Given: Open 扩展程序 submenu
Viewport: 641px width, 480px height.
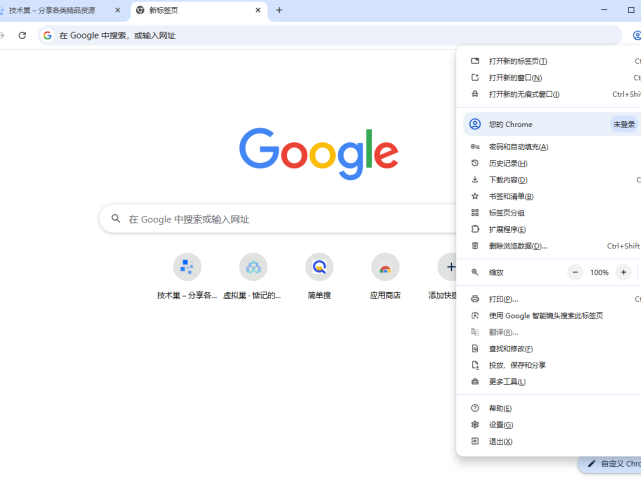Looking at the screenshot, I should click(x=549, y=229).
